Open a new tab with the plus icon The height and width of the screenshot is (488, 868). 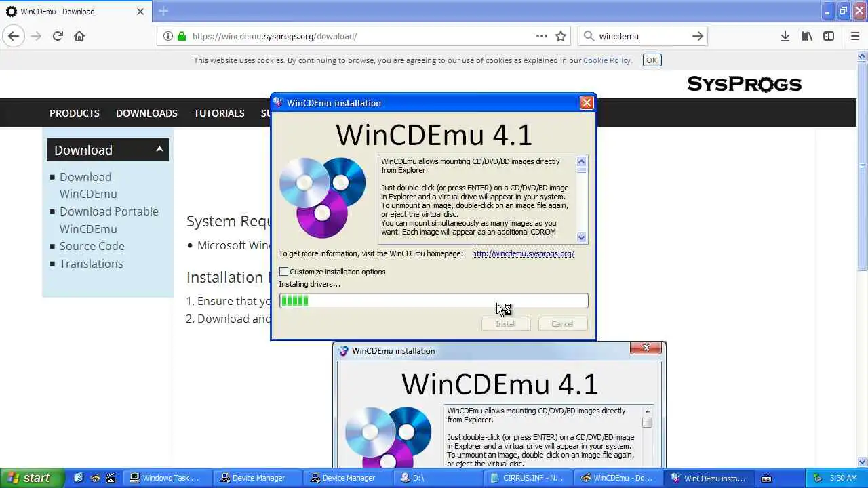(x=163, y=11)
